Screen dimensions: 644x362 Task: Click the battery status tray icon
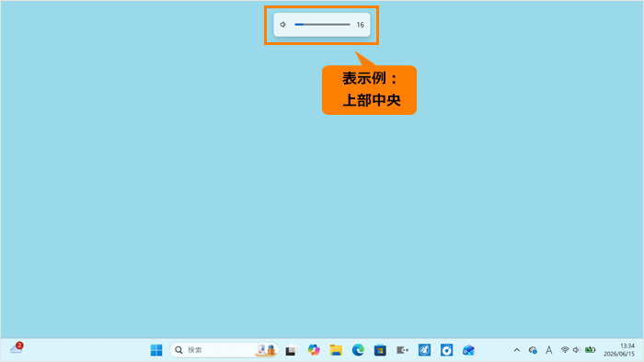pos(591,350)
